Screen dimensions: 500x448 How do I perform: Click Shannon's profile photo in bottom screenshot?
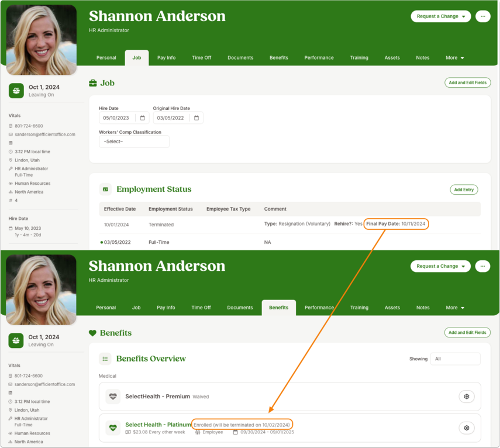pyautogui.click(x=41, y=290)
